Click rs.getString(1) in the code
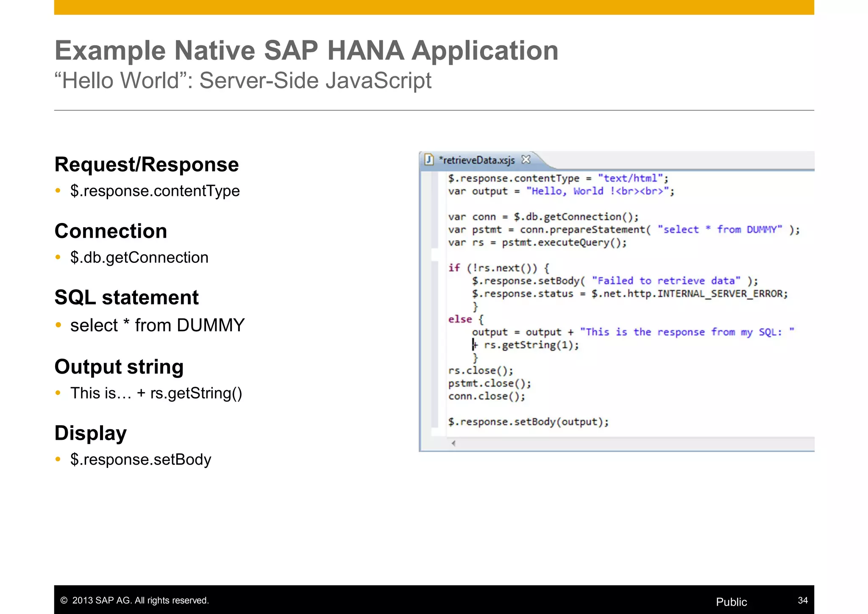This screenshot has width=868, height=614. pos(530,345)
